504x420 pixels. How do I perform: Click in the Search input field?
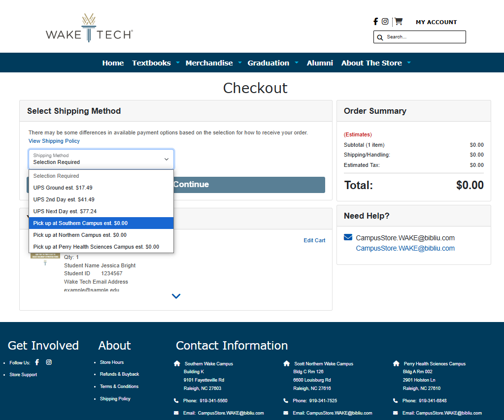[x=424, y=37]
